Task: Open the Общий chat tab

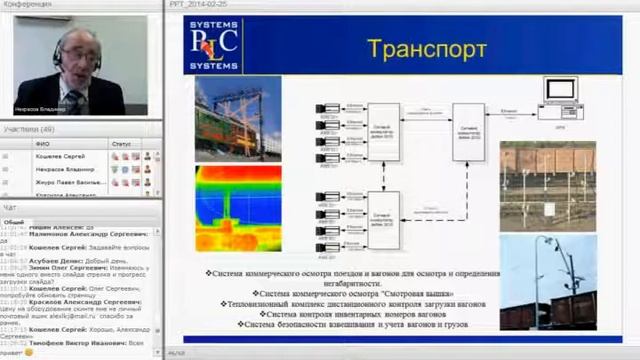Action: pyautogui.click(x=14, y=222)
